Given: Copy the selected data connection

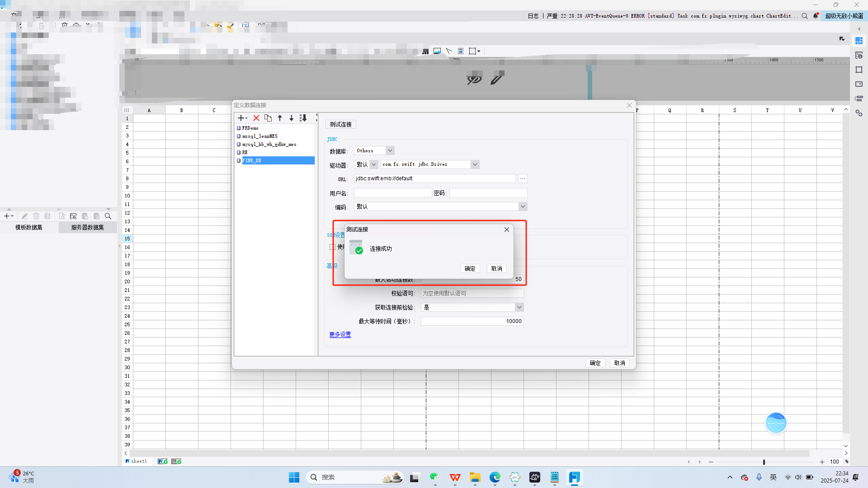Looking at the screenshot, I should click(x=268, y=118).
